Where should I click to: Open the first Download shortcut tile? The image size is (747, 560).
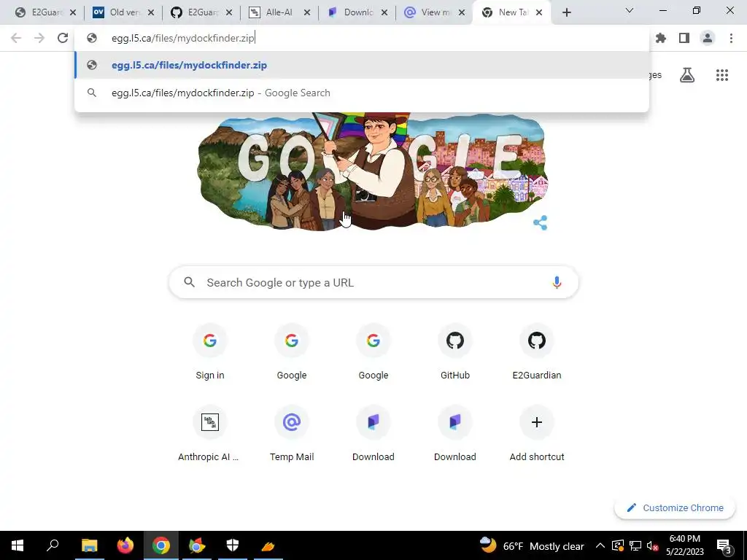click(x=373, y=434)
